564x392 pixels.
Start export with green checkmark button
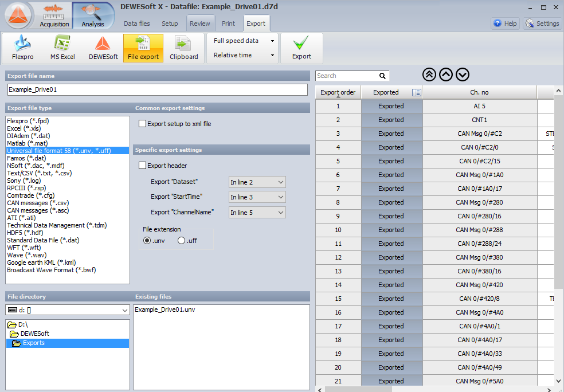(301, 48)
